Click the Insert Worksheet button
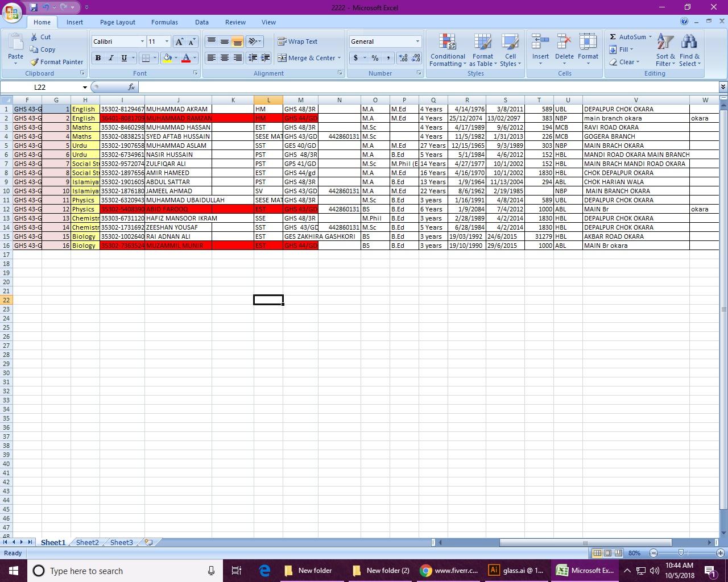This screenshot has height=582, width=728. 147,542
